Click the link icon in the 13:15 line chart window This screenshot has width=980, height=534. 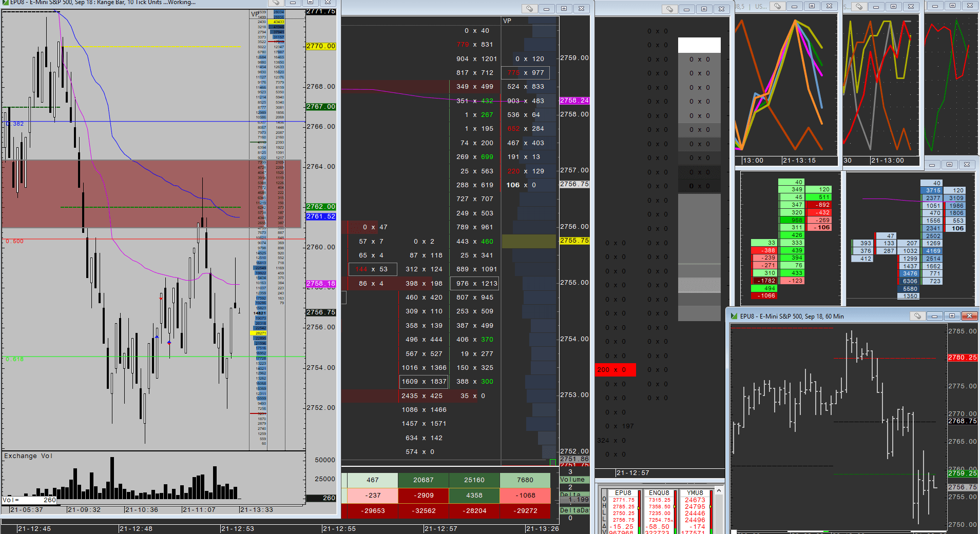(777, 6)
